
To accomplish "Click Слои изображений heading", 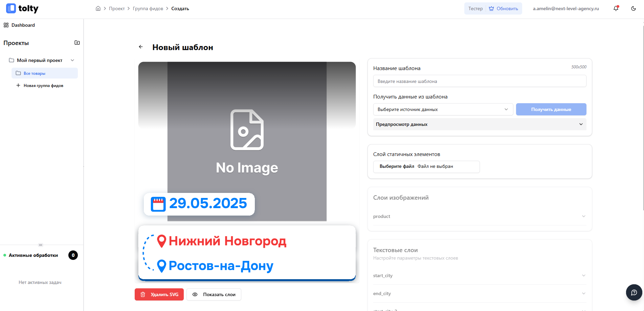I will pyautogui.click(x=401, y=198).
